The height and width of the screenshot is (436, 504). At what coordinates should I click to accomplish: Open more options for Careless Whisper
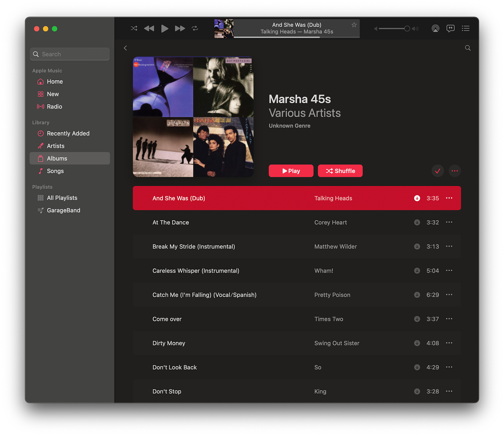449,271
